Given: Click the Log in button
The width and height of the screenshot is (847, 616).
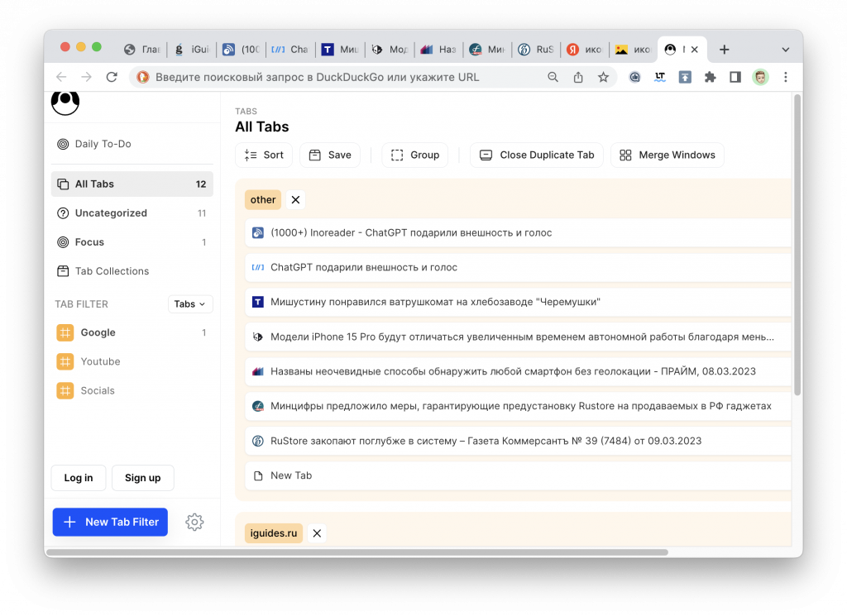Looking at the screenshot, I should point(79,478).
